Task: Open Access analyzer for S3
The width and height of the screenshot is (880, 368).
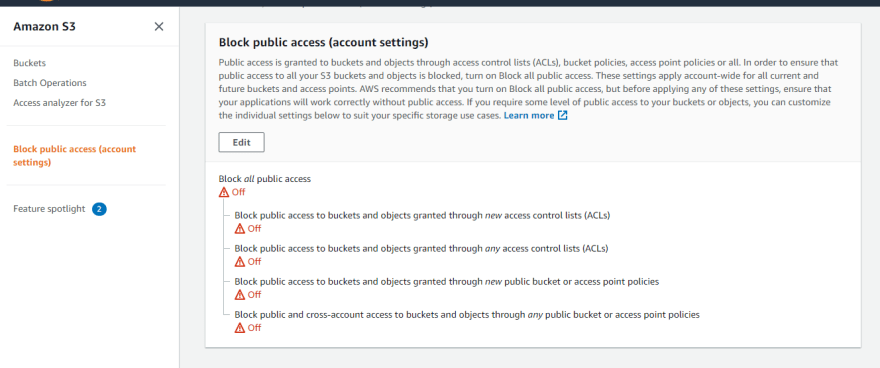Action: [59, 103]
